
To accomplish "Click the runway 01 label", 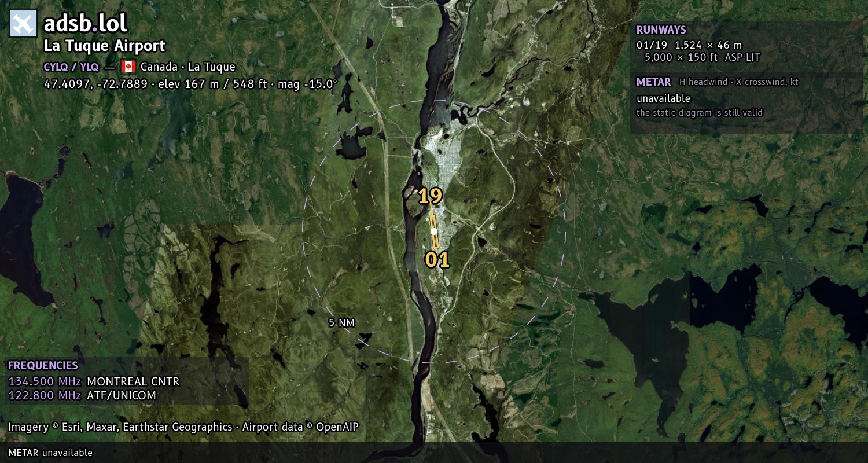I will 437,260.
